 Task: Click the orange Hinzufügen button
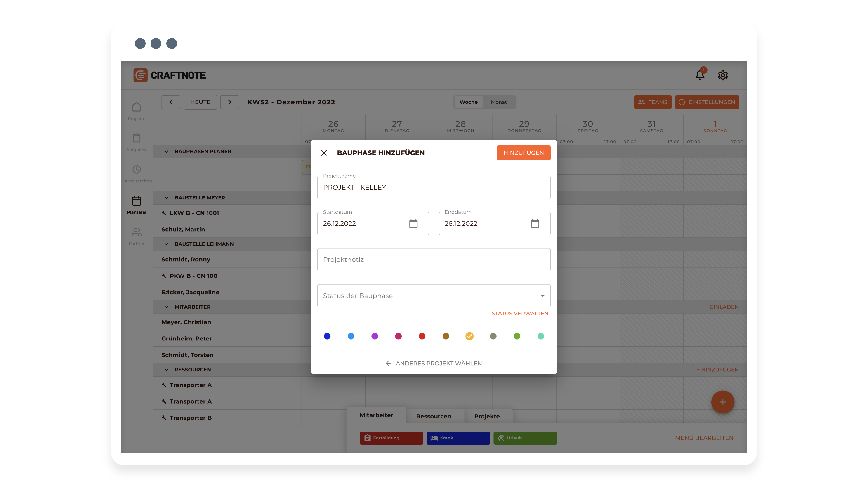523,153
